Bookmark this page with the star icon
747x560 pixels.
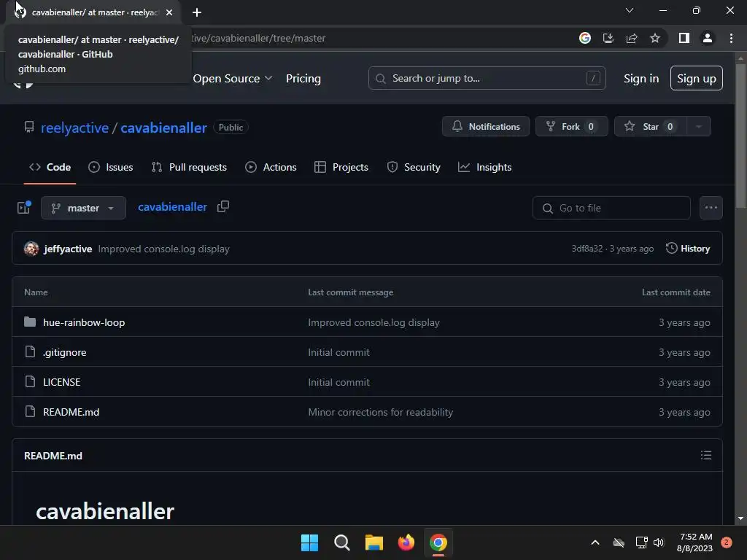click(x=655, y=38)
